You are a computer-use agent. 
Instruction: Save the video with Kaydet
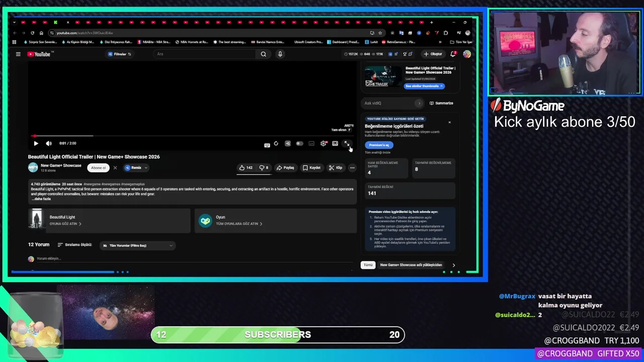311,168
